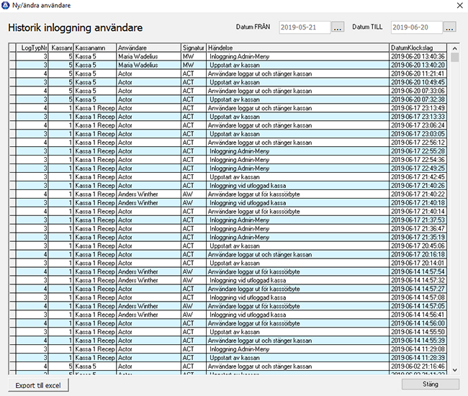Select timestamp 2019-06-14 14:57:54
This screenshot has height=396, width=468.
point(418,272)
